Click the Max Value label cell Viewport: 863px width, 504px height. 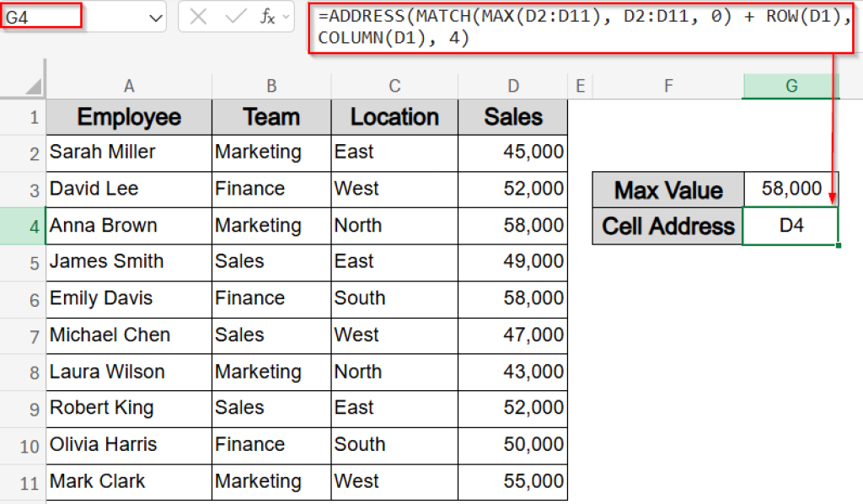pos(667,190)
